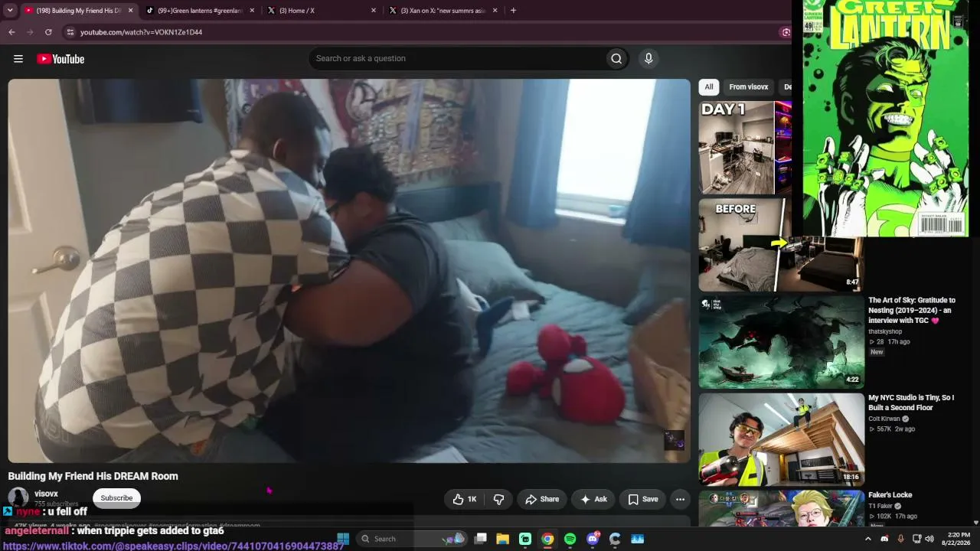Open the visovx channel name link
The height and width of the screenshot is (551, 980).
[x=46, y=494]
